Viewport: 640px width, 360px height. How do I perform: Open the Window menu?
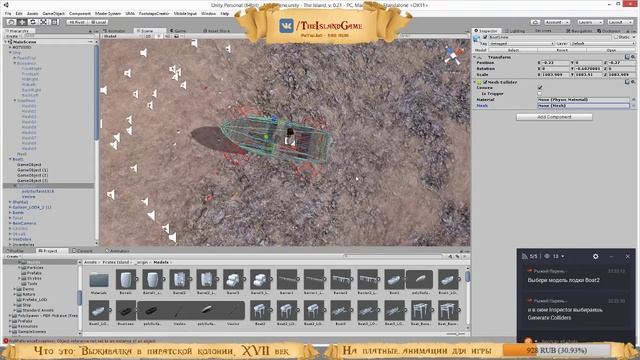click(x=209, y=13)
